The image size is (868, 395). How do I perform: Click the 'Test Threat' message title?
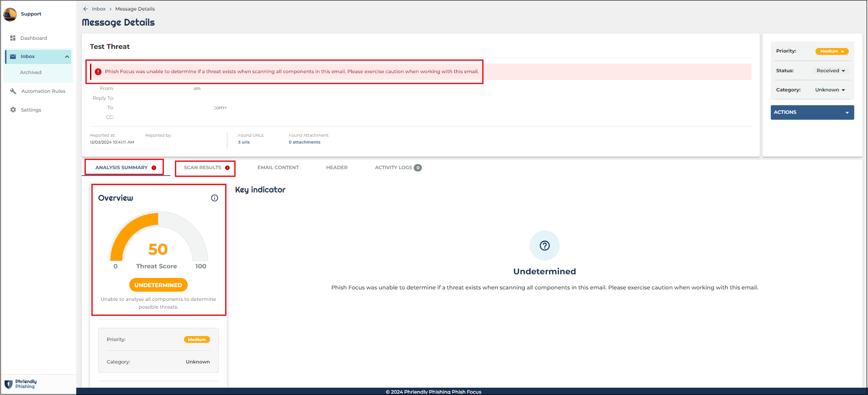(x=110, y=47)
